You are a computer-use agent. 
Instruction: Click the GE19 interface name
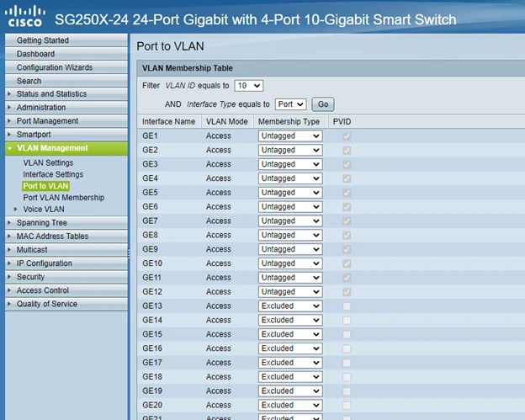pos(152,391)
